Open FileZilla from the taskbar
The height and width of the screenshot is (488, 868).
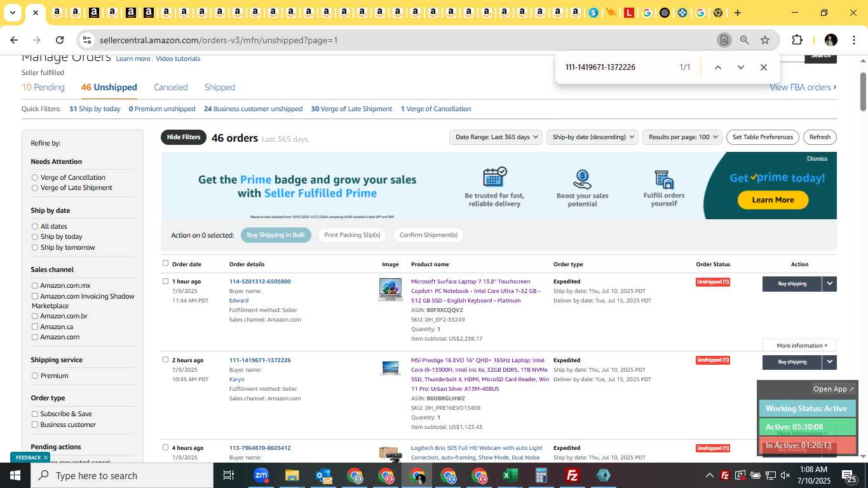(573, 475)
